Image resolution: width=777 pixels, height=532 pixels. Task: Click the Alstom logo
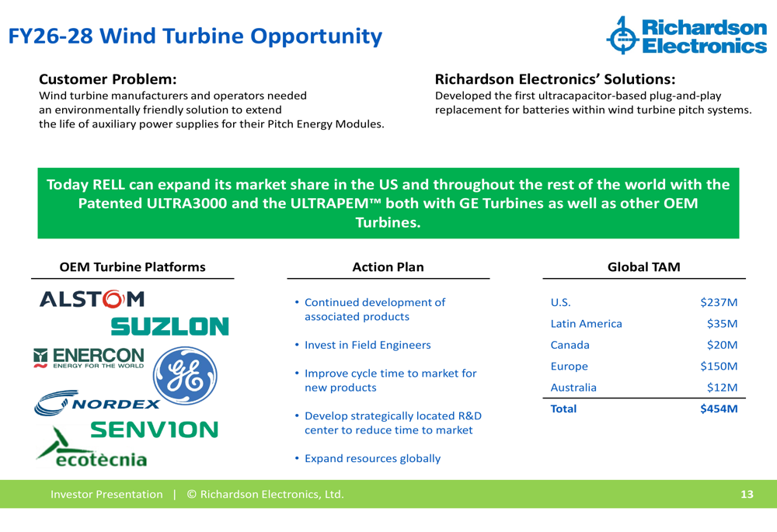(x=92, y=299)
